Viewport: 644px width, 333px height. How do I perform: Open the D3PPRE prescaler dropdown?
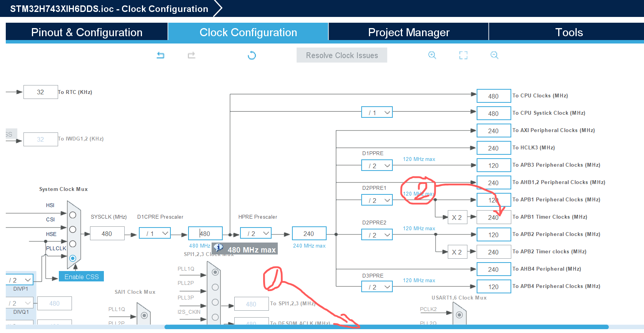[x=377, y=287]
